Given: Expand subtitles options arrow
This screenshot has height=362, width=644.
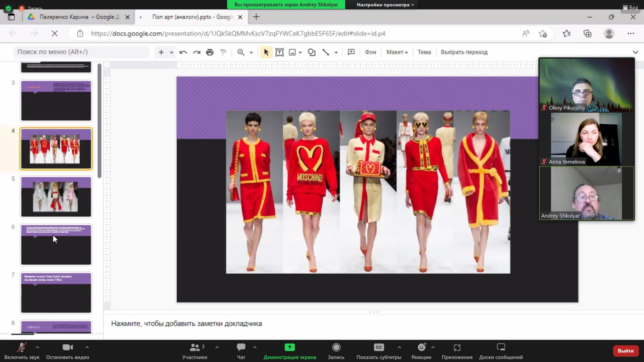Looking at the screenshot, I should click(x=399, y=347).
